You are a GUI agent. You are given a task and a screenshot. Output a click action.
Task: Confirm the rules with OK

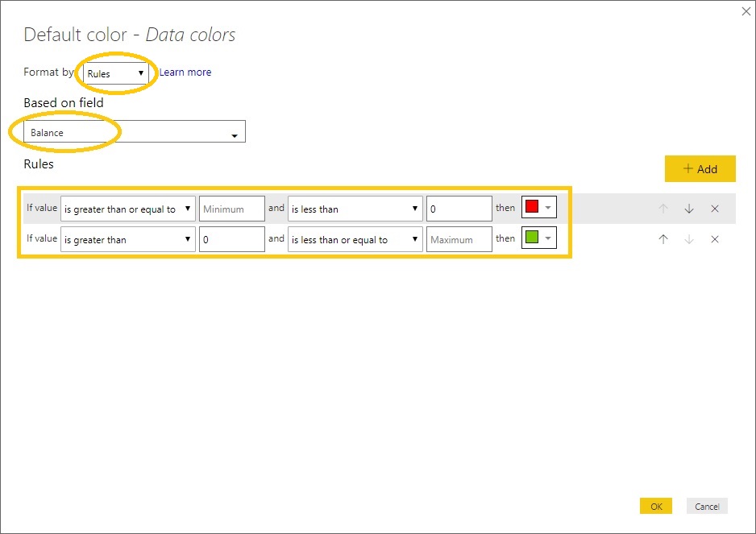656,506
